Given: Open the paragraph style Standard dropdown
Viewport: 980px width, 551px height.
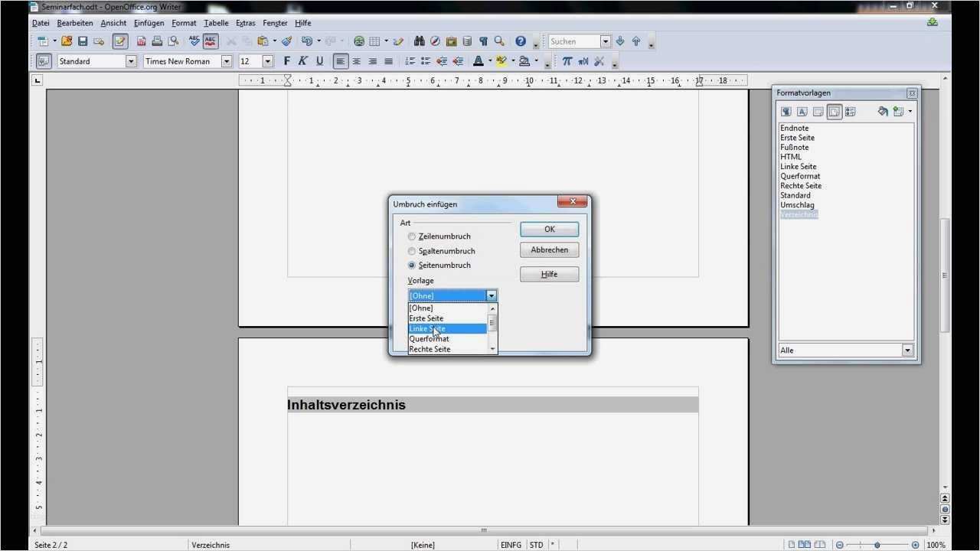Looking at the screenshot, I should point(131,61).
